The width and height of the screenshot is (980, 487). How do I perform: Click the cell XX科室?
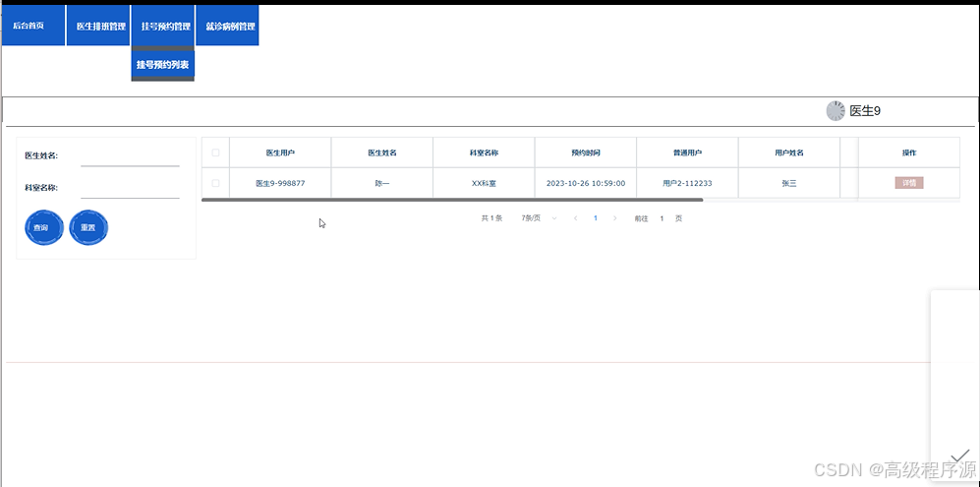484,183
